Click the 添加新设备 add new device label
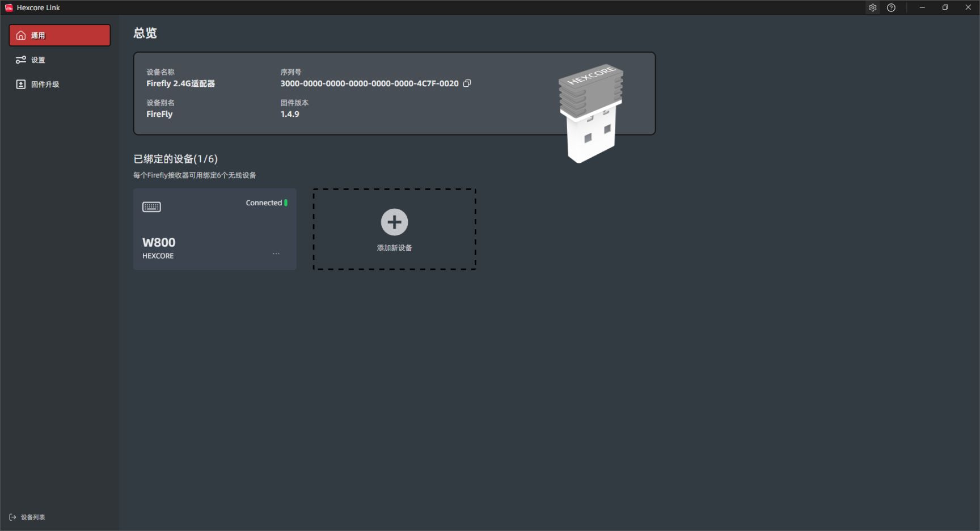The width and height of the screenshot is (980, 531). pos(394,248)
